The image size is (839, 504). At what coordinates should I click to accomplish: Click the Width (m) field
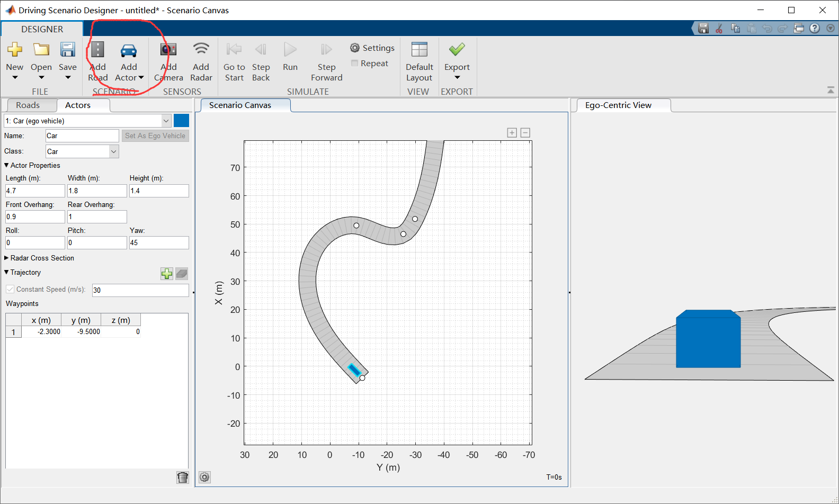point(97,191)
